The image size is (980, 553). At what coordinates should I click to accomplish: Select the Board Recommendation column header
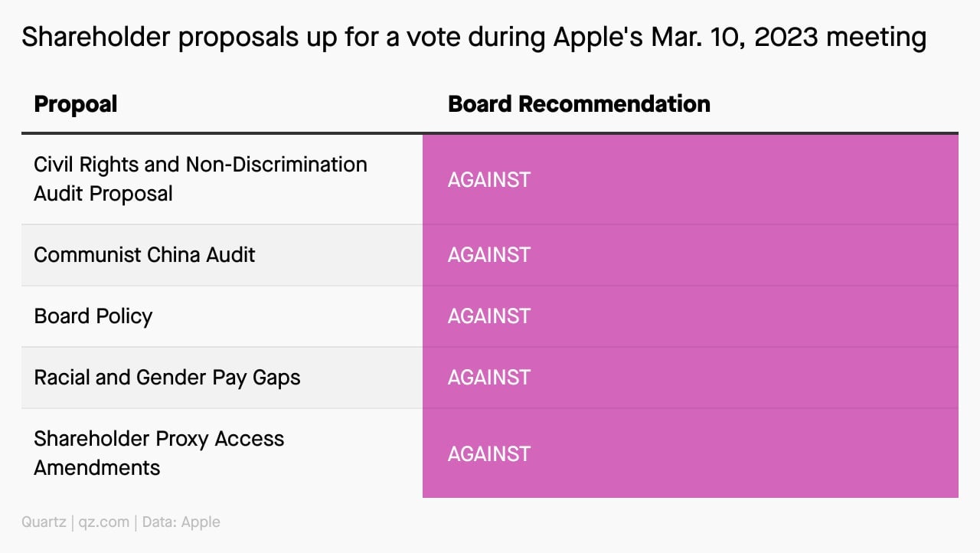coord(579,104)
